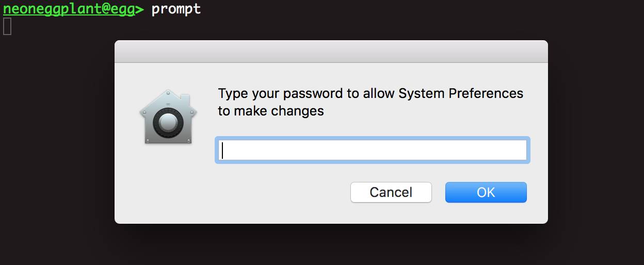Click the combination dial on the lock icon
Screen dimensions: 644x265
click(x=166, y=122)
